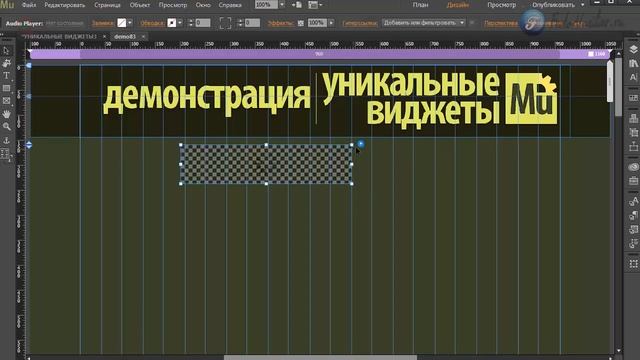Switch to 'УНИКАЛЬНЫЕ ВИДЖЕТЫ' document tab
640x360 pixels.
60,36
